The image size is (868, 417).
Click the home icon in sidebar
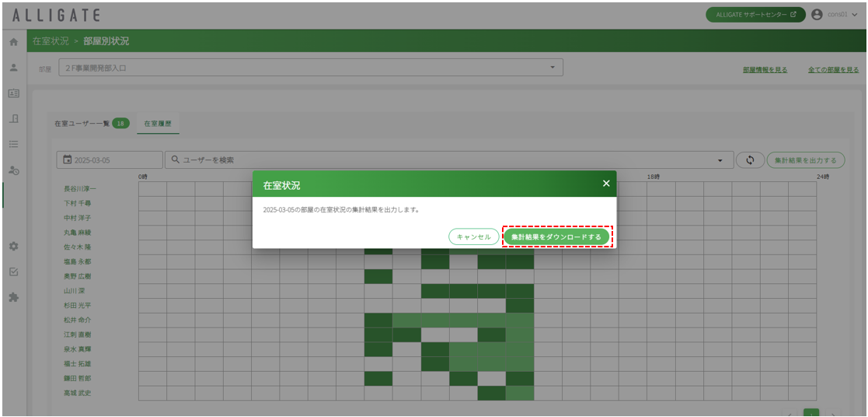14,42
